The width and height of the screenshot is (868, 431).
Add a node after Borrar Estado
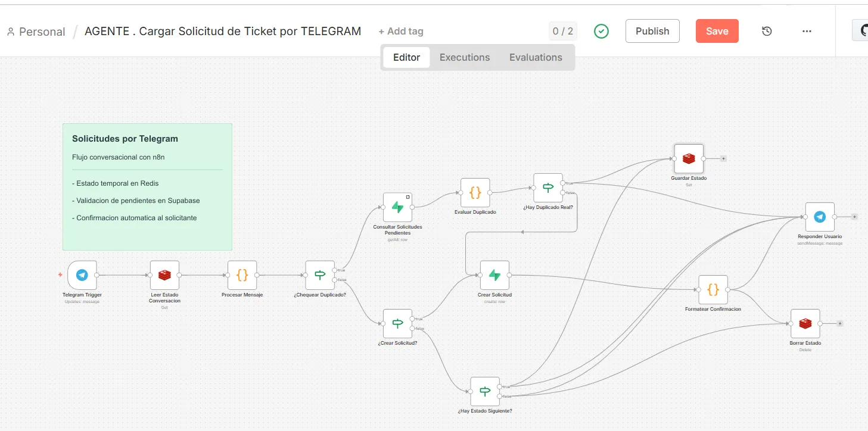coord(840,323)
